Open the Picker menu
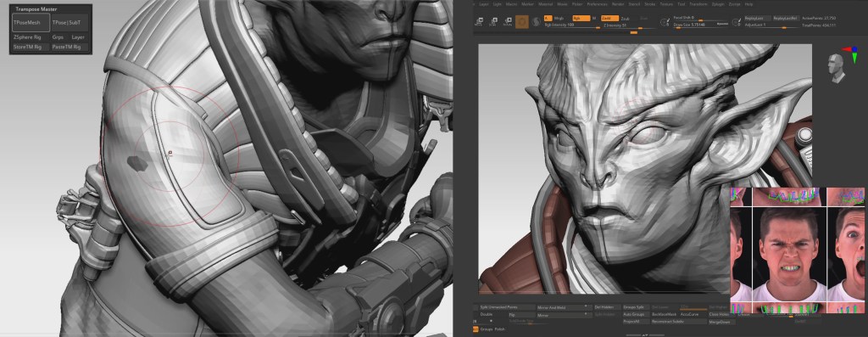Viewport: 868px width, 337px height. [x=577, y=4]
